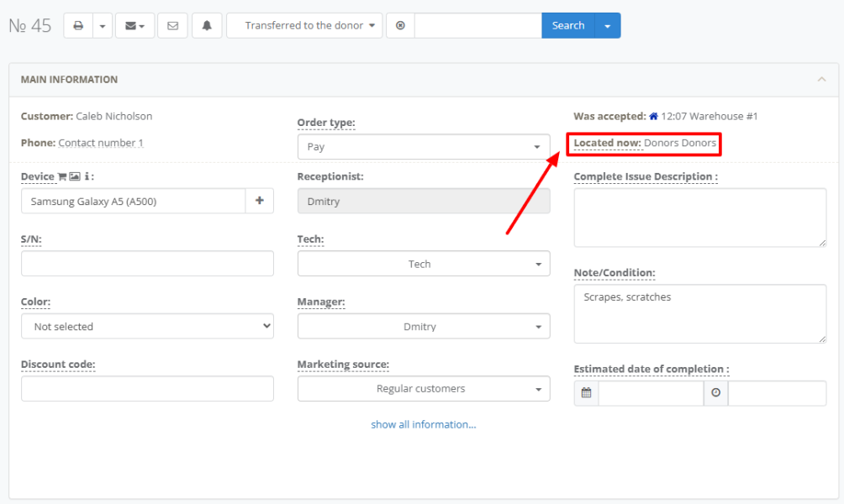Open the Order type Pay dropdown
This screenshot has height=504, width=844.
click(424, 147)
